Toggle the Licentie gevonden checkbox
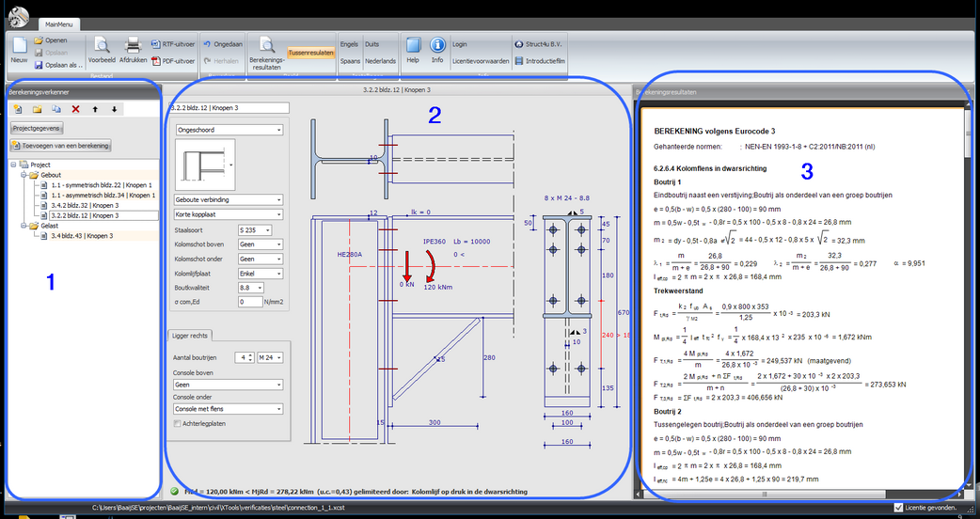 coord(898,508)
